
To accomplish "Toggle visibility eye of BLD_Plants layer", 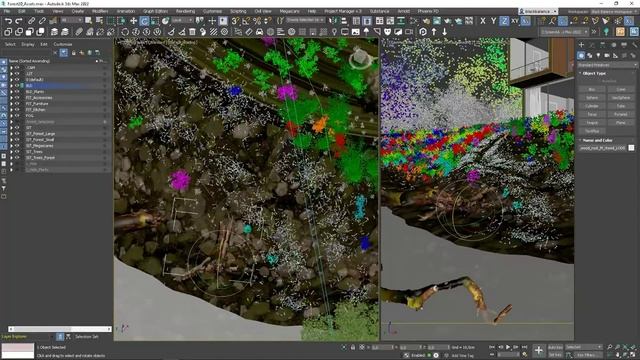I will pyautogui.click(x=17, y=92).
